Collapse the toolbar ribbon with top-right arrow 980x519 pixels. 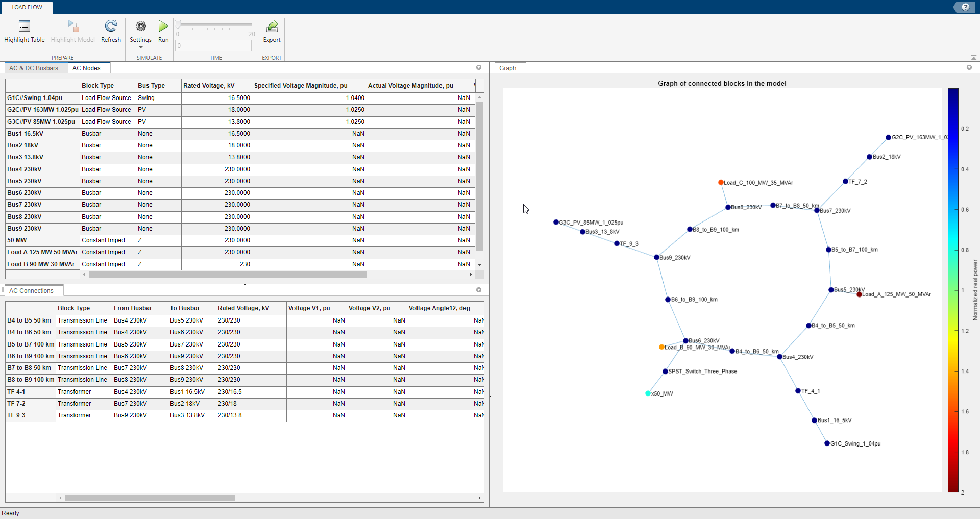(974, 57)
